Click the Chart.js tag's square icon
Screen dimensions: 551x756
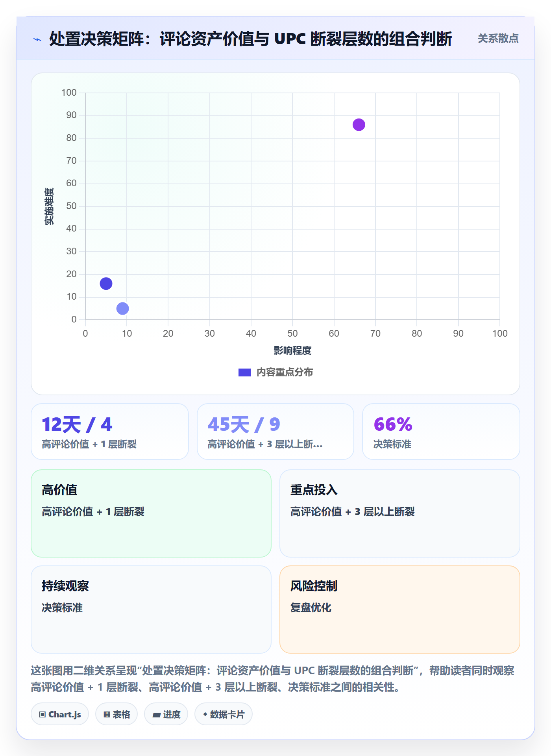43,715
